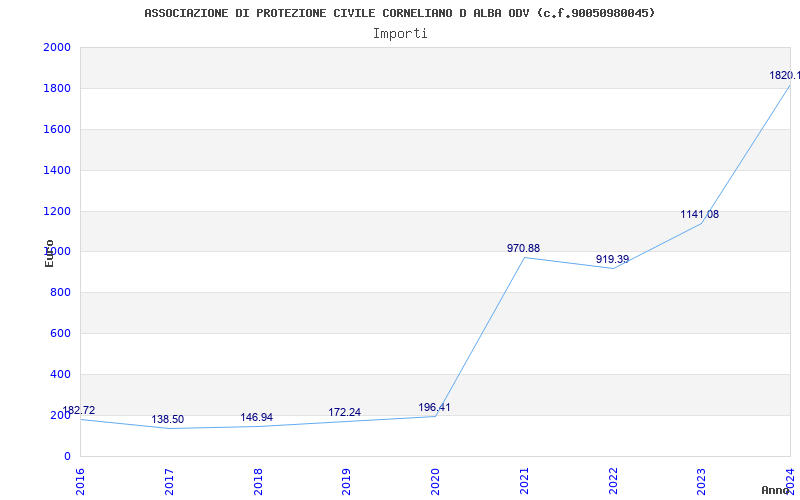Click the 146.94 data label
Viewport: 800px width, 500px height.
click(257, 417)
